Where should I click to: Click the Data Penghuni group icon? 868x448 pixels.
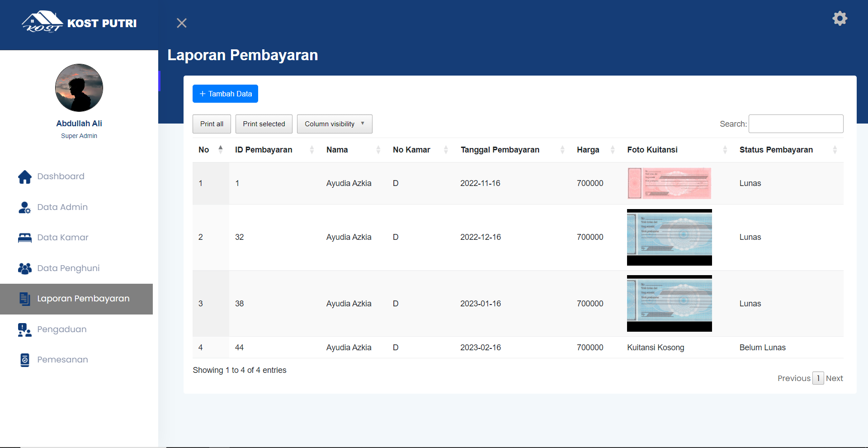(25, 268)
